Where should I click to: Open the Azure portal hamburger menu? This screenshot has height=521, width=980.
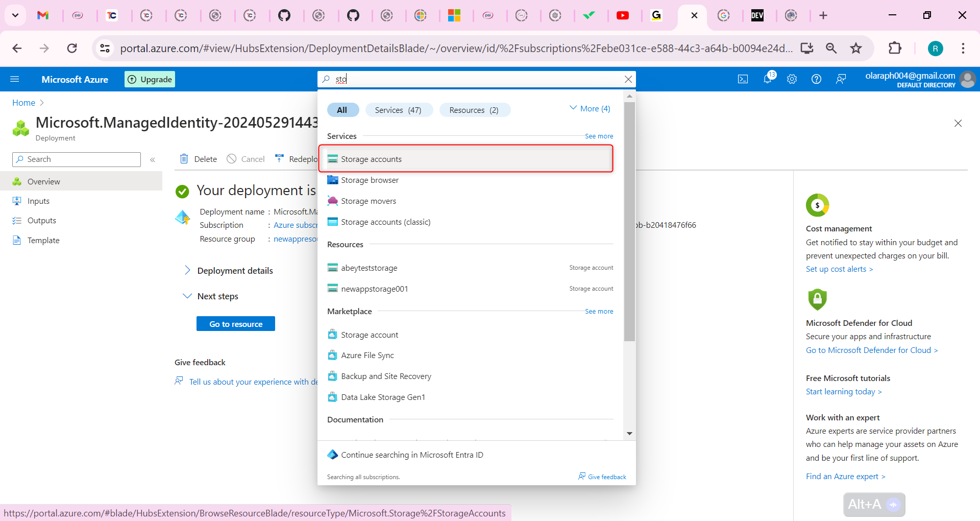[x=15, y=79]
